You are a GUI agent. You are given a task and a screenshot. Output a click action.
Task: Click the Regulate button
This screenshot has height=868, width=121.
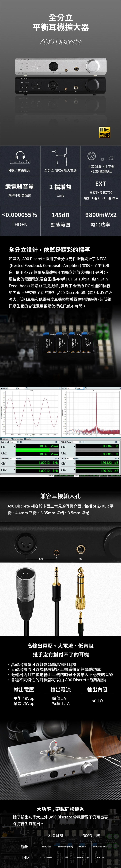[28, 439]
